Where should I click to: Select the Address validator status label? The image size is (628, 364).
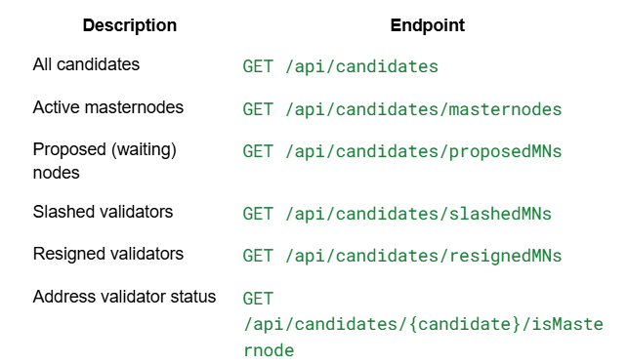tap(124, 297)
